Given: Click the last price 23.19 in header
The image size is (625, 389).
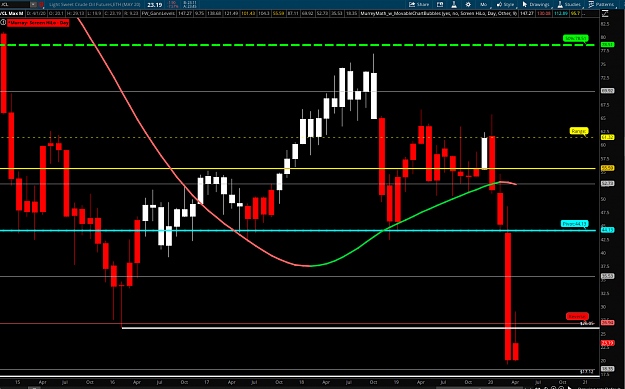Looking at the screenshot, I should [x=154, y=4].
